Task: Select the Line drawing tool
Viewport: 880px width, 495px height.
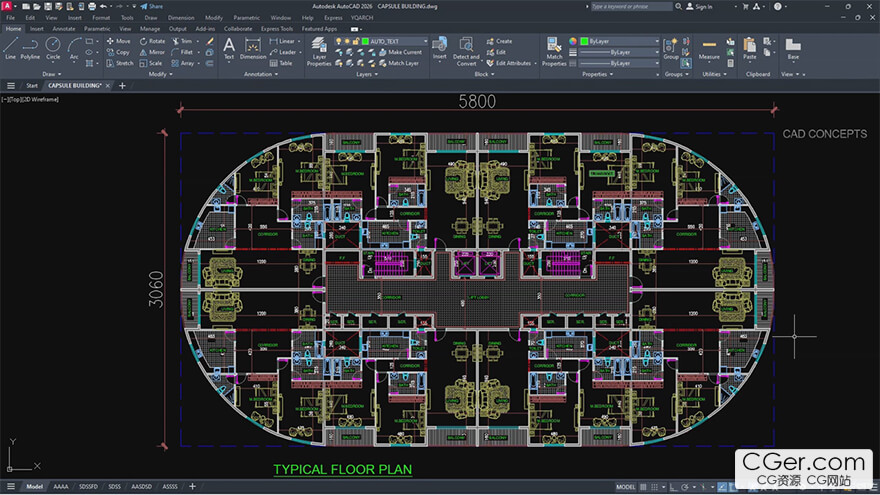Action: coord(10,48)
